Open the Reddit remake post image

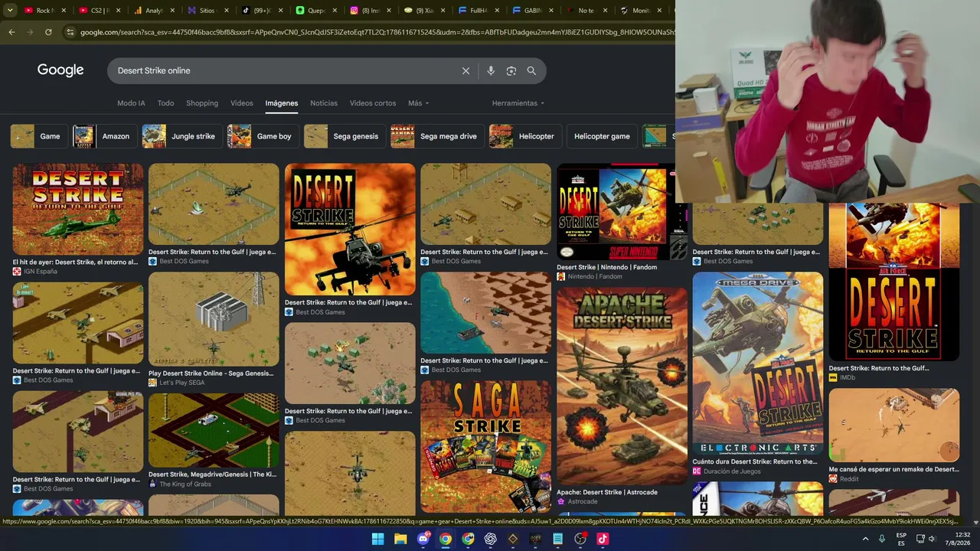click(x=894, y=425)
